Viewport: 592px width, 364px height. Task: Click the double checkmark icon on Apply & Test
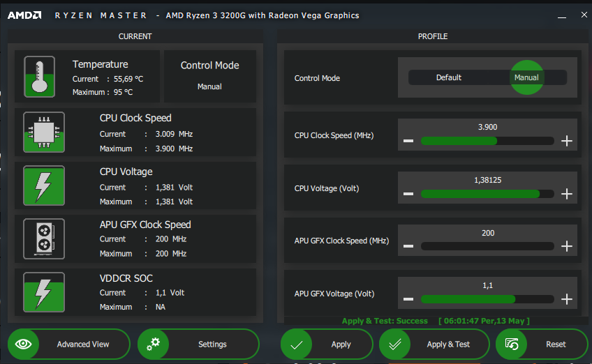tap(395, 344)
